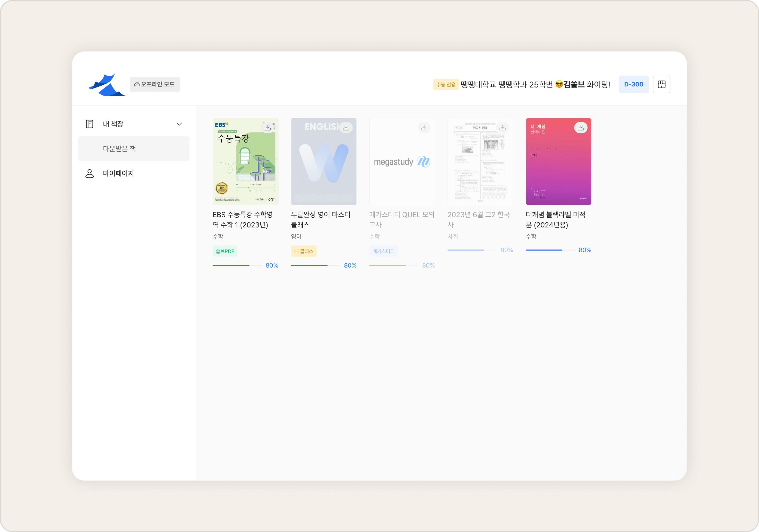Click title 두달완성 영어 마스터 클래스
Viewport: 759px width, 532px height.
tap(321, 220)
